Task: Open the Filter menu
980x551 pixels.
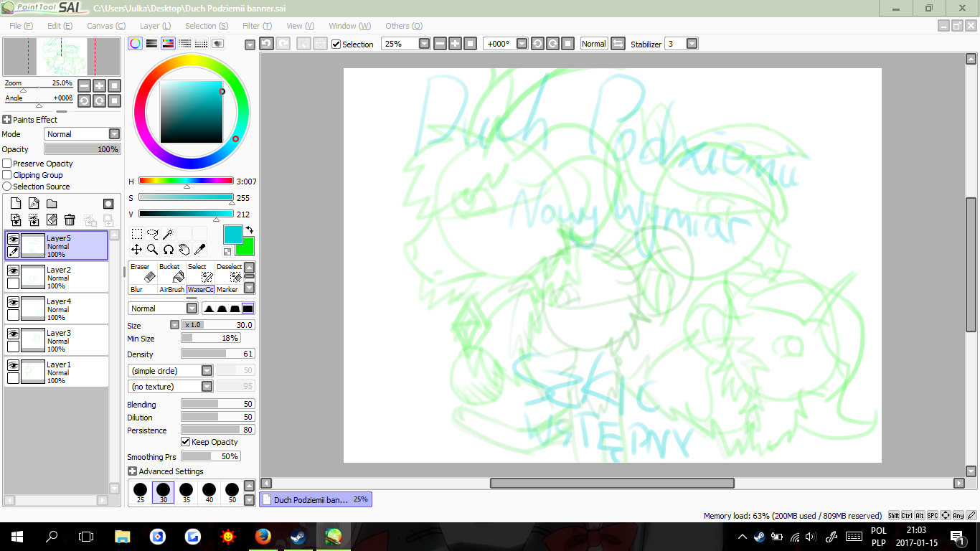Action: coord(257,26)
